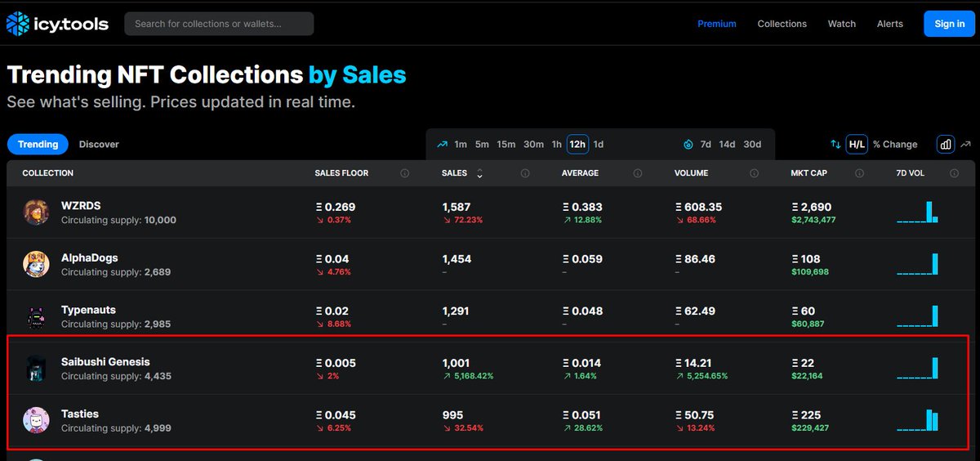Select the 5m time range
The image size is (980, 461).
482,145
